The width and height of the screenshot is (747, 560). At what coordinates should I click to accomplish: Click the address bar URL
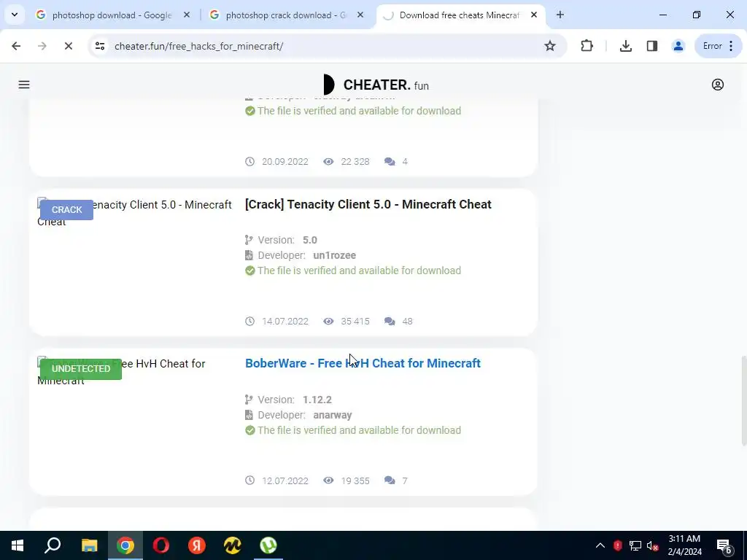198,46
